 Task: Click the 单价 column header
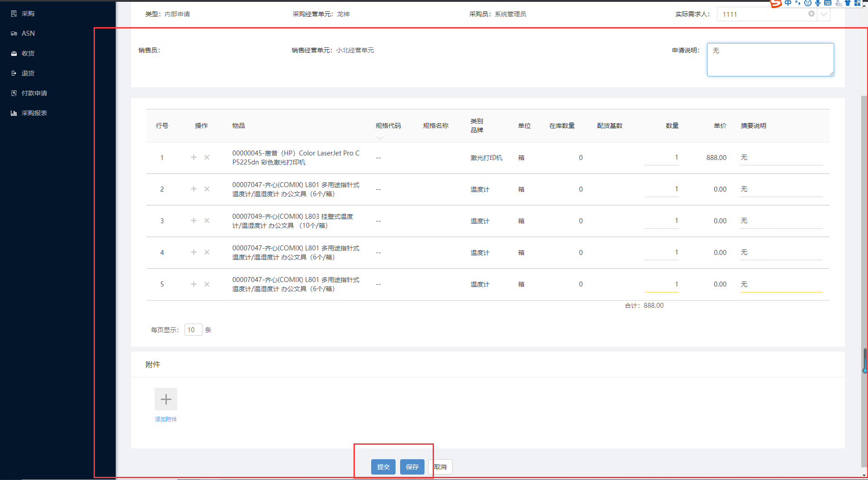click(x=720, y=126)
